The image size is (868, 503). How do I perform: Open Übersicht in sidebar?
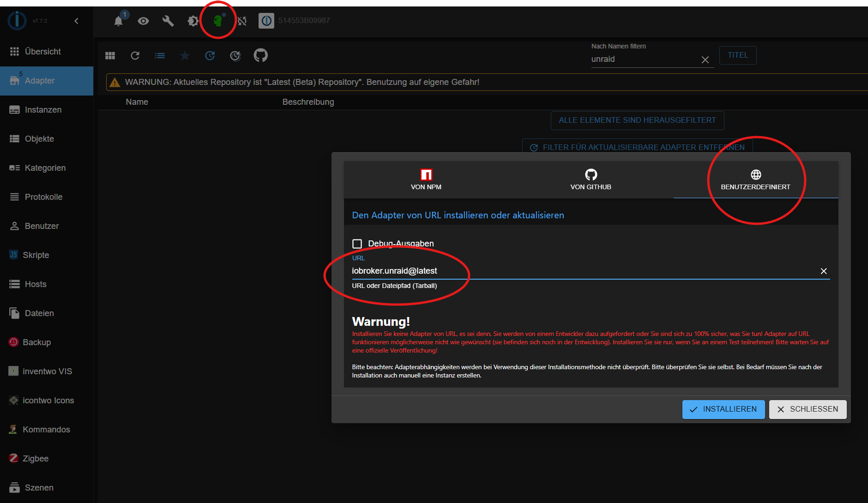click(47, 52)
